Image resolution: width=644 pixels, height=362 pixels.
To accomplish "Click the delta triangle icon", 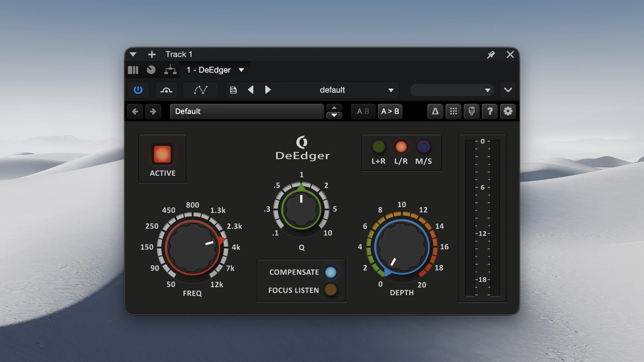I will pos(435,111).
